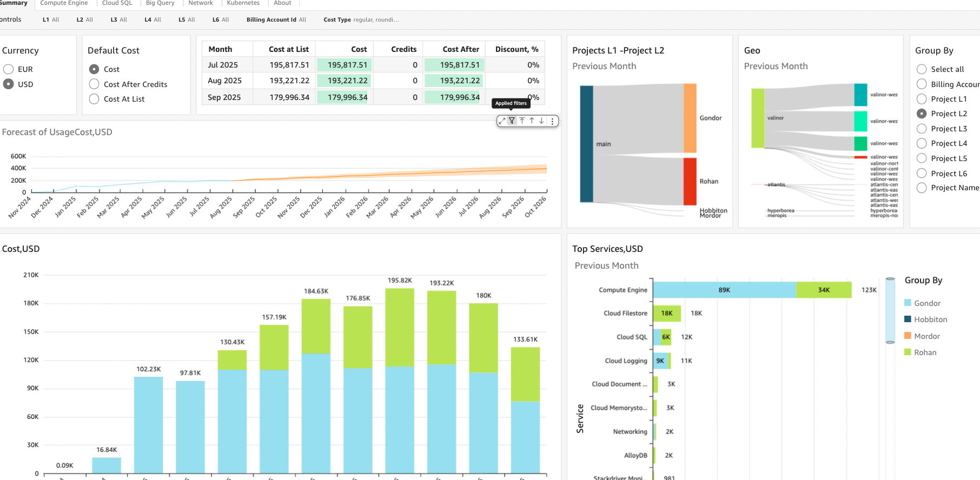Open the Applied filters funnel icon
Screen dimensions: 980x480
(x=512, y=121)
